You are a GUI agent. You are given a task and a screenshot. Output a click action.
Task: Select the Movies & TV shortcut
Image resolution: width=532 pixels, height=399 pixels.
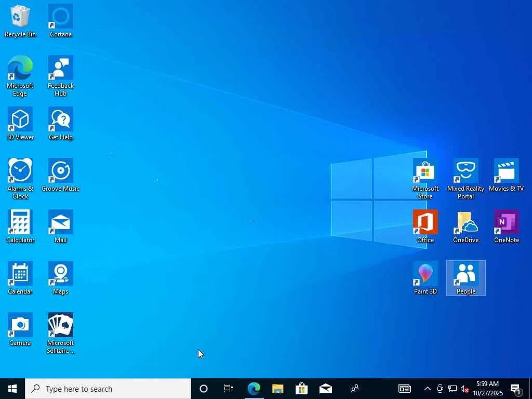pos(506,176)
